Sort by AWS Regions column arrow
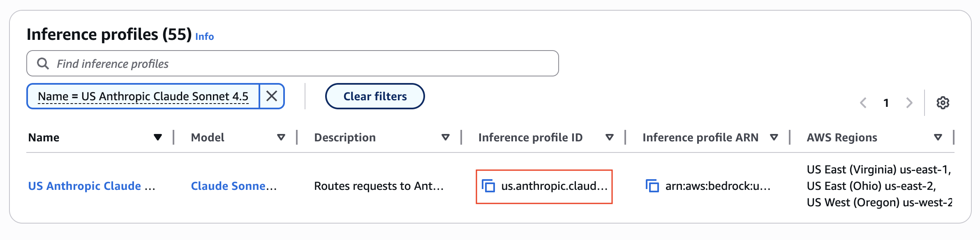 (938, 137)
